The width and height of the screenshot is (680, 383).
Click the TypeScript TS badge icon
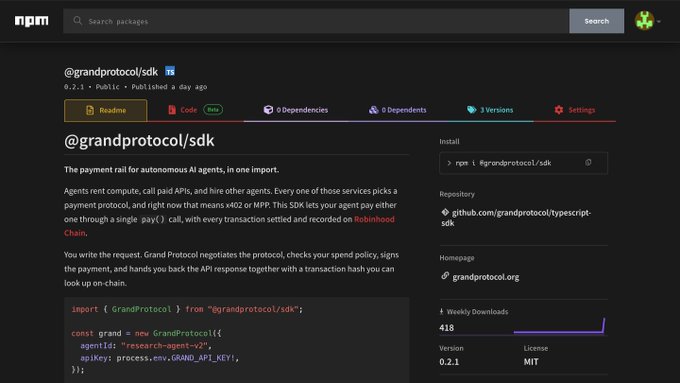(170, 72)
